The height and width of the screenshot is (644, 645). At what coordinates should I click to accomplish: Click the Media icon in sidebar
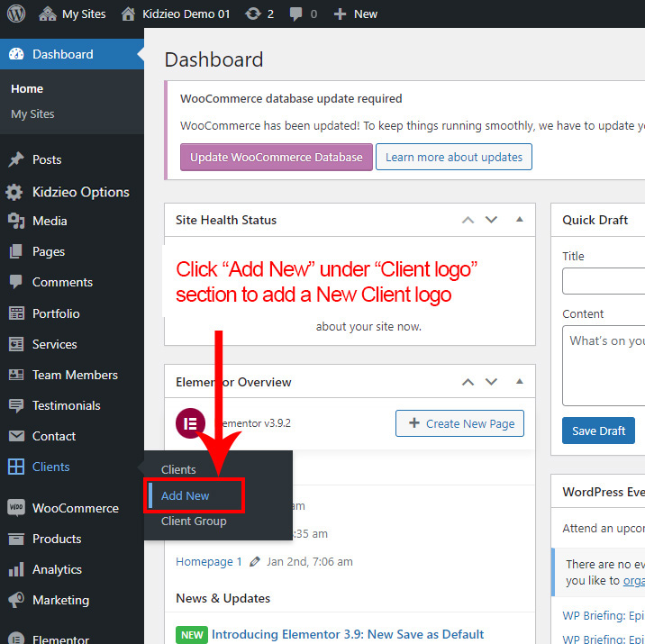(x=16, y=221)
